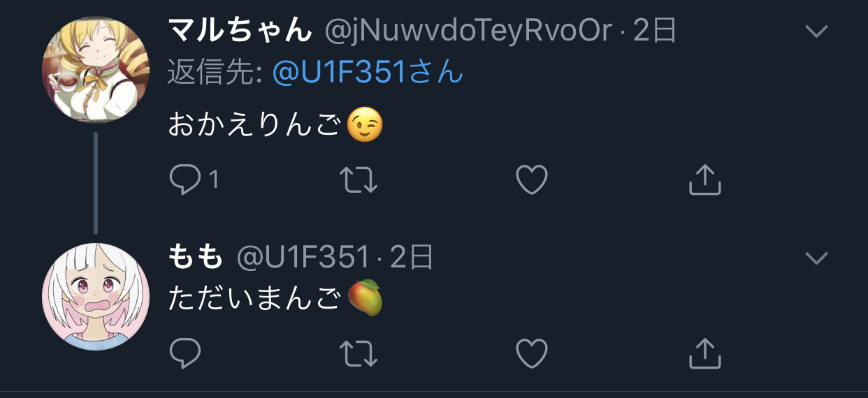Share もも's tweet
Image resolution: width=868 pixels, height=398 pixels.
tap(704, 353)
